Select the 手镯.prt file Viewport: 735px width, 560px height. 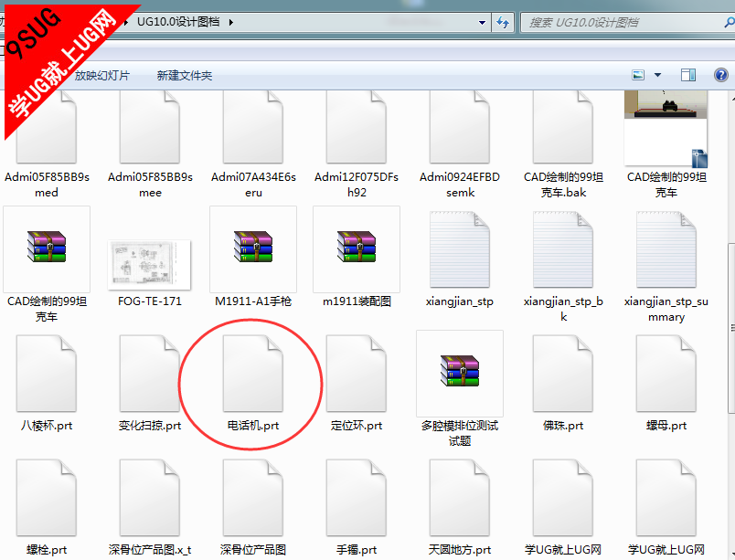click(357, 498)
